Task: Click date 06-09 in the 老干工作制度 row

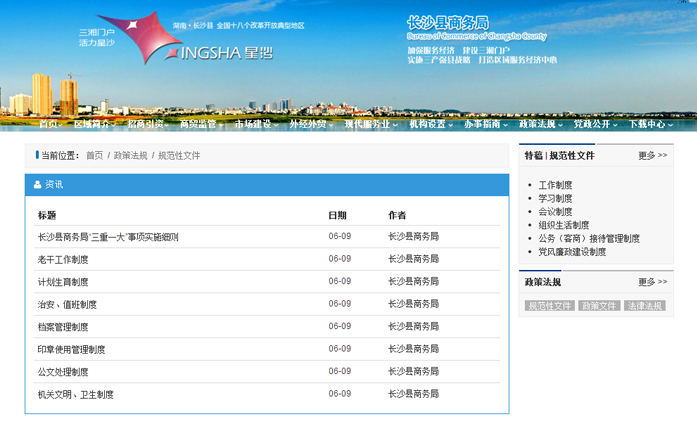Action: (340, 259)
